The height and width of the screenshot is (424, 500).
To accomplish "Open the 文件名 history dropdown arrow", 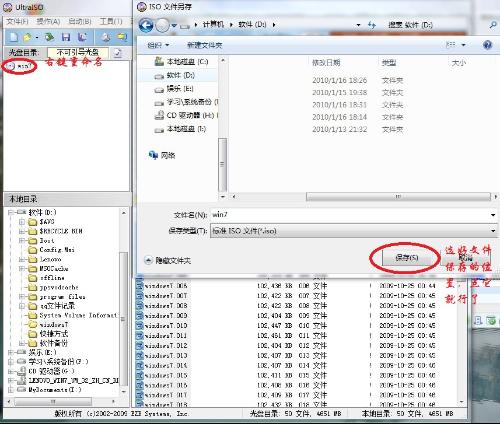I will (493, 215).
